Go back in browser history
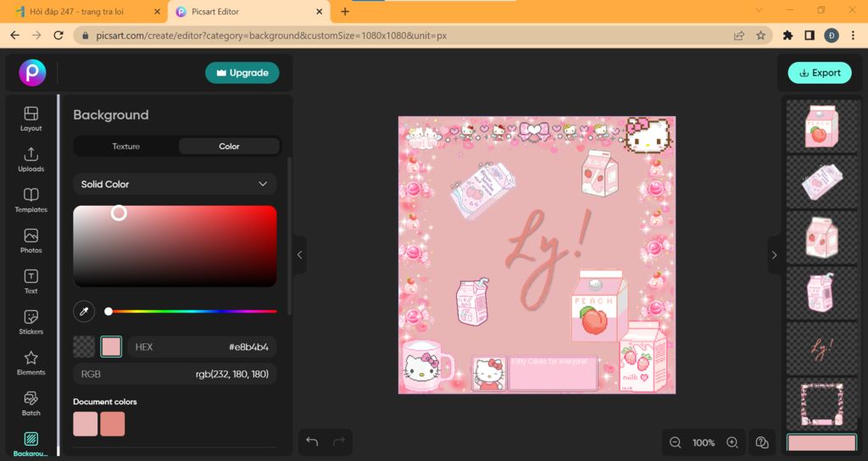Screen dimensions: 868x461 [15, 36]
